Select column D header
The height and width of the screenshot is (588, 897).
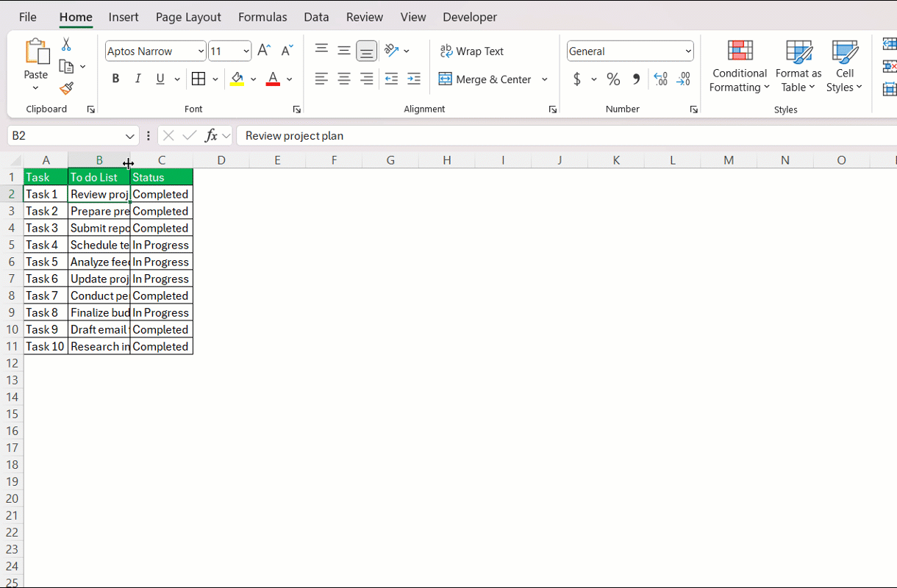pos(221,160)
